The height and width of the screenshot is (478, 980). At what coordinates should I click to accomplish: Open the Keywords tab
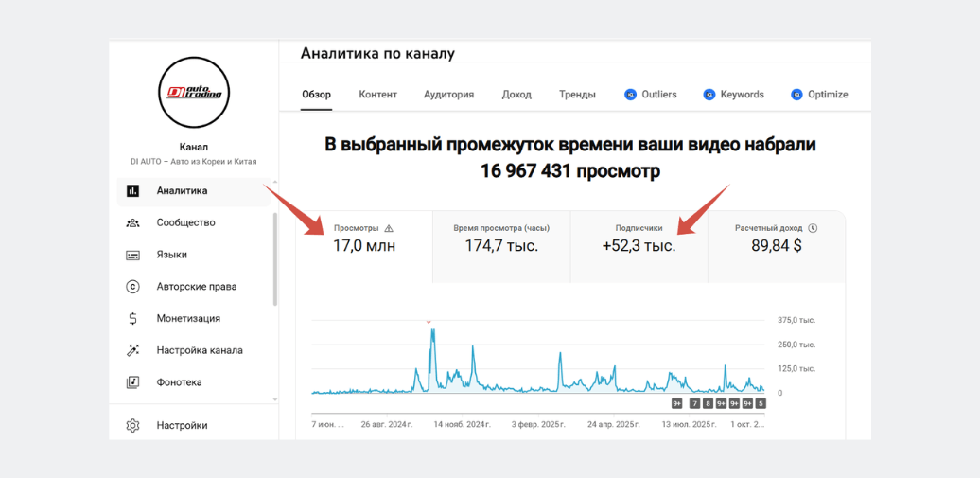[734, 95]
